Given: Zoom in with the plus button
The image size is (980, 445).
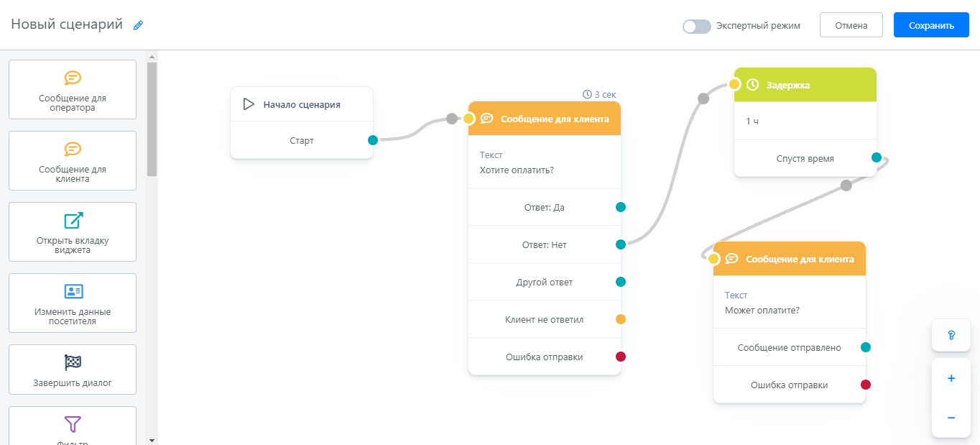Looking at the screenshot, I should tap(951, 378).
